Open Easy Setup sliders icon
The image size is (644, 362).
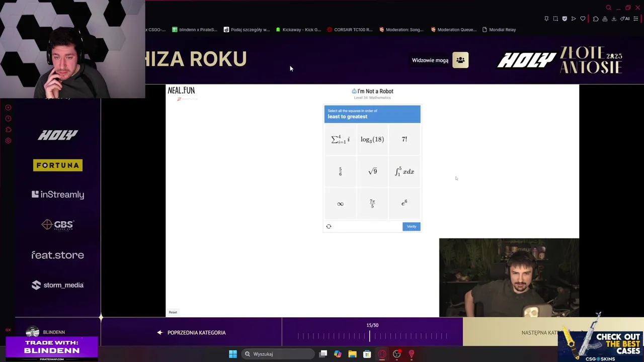636,19
